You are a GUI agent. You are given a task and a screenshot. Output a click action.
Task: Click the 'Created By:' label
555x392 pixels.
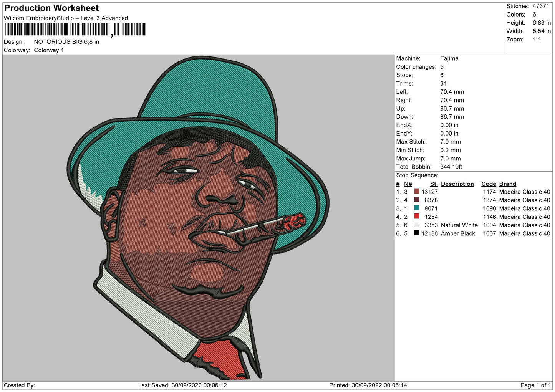tap(19, 385)
